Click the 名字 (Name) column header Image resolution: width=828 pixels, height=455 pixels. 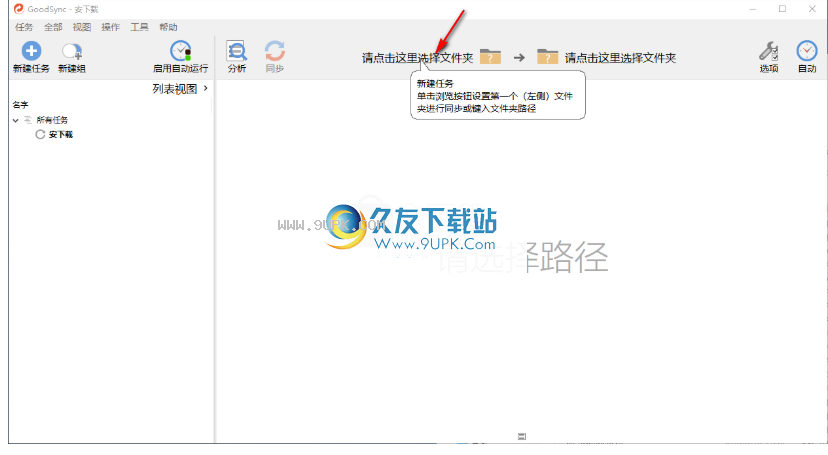[x=21, y=105]
